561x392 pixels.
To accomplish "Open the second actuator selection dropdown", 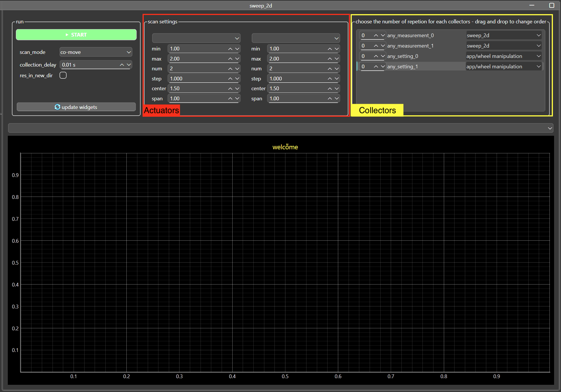I will [x=296, y=38].
